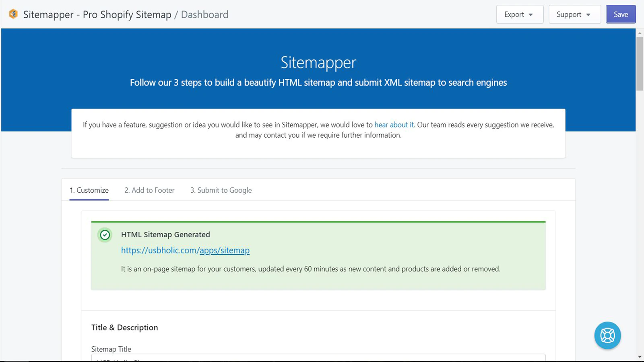This screenshot has width=644, height=362.
Task: Click the "Sitemapper - Pro Shopify Sitemap" breadcrumb
Action: coord(97,14)
